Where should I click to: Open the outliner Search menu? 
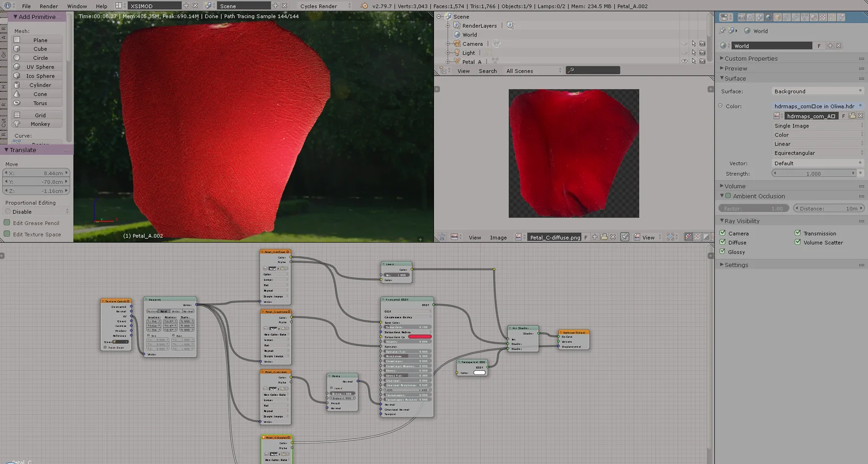tap(488, 71)
